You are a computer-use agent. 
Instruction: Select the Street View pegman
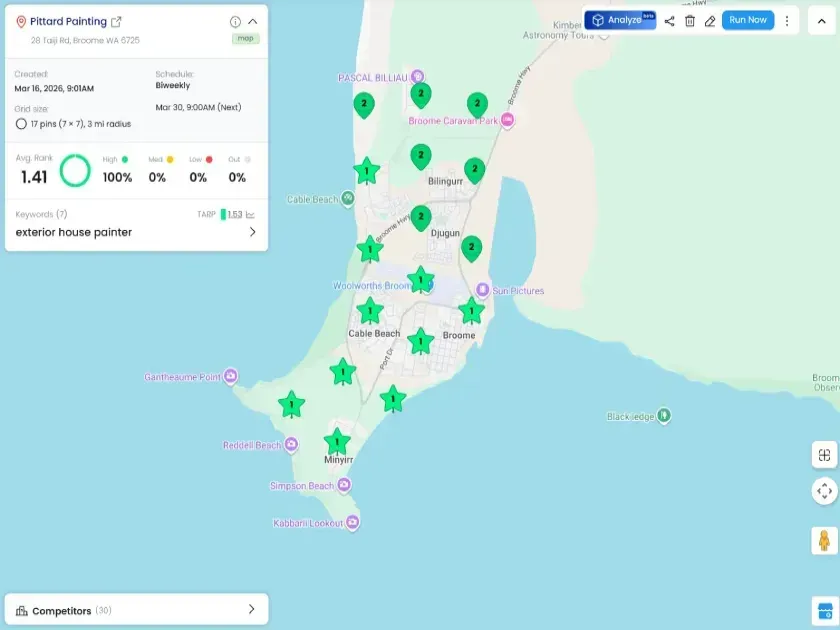pyautogui.click(x=824, y=540)
